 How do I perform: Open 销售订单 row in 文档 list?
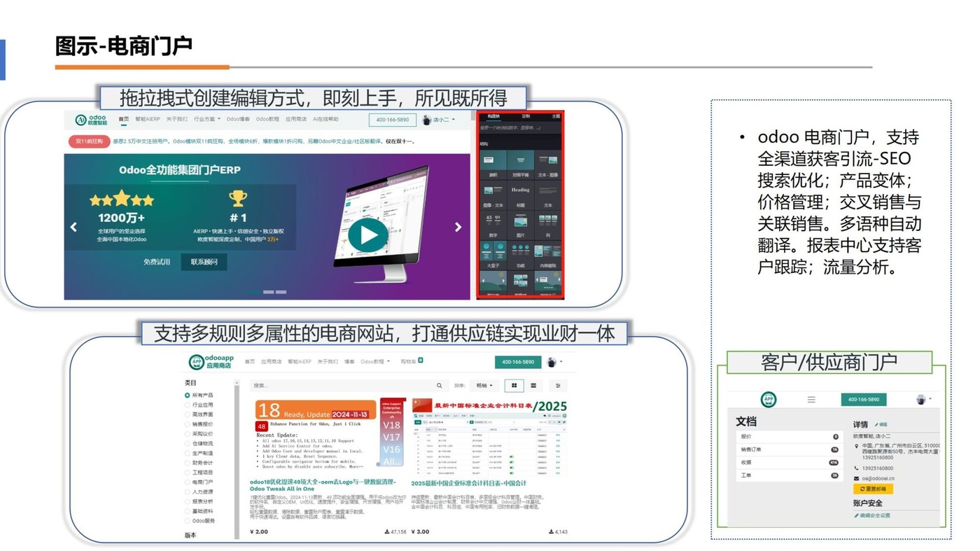click(790, 449)
